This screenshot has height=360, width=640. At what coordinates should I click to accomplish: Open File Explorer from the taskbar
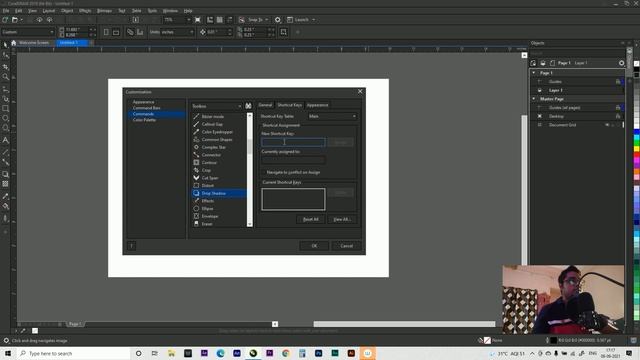171,353
